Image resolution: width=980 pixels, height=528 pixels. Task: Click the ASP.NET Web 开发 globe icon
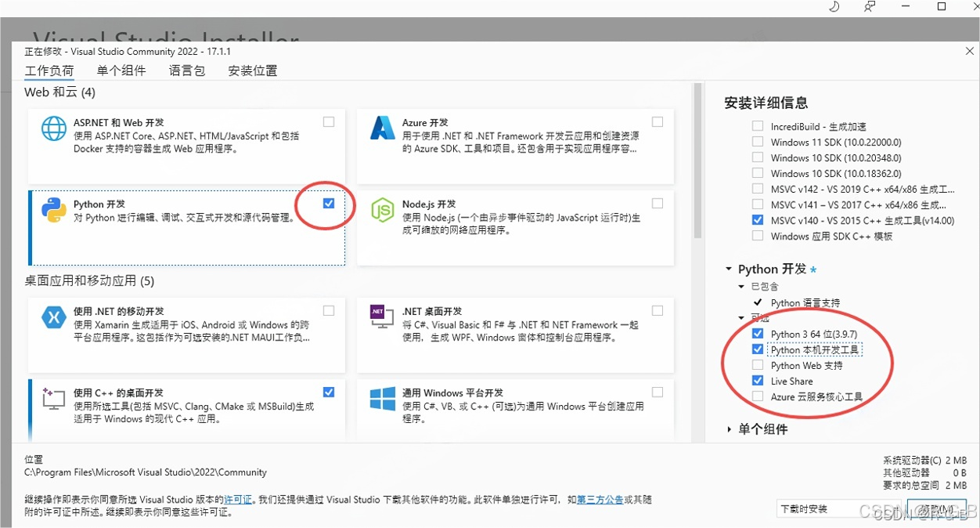point(52,128)
